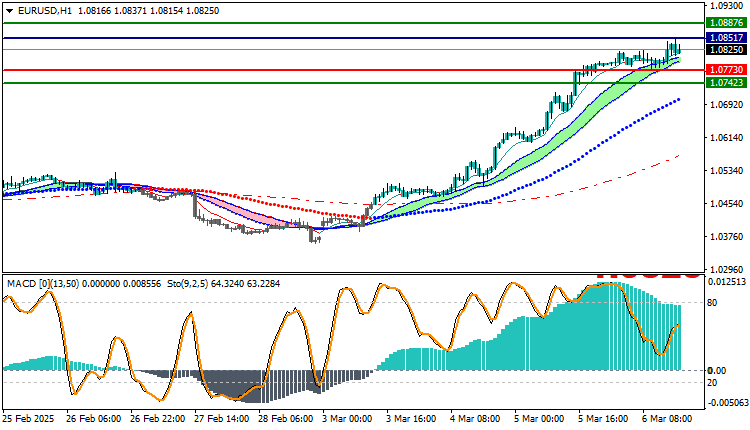Click the 1.02960 price scale value
This screenshot has height=430, width=750.
pos(727,269)
